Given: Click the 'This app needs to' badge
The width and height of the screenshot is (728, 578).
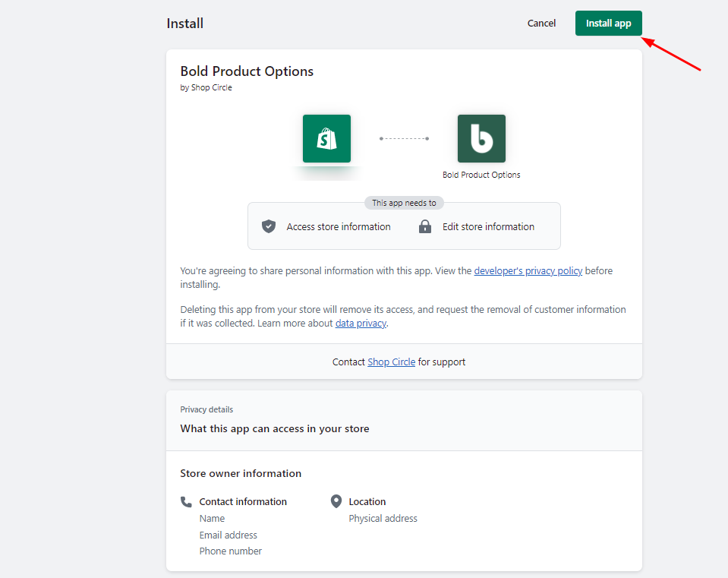Looking at the screenshot, I should 404,203.
